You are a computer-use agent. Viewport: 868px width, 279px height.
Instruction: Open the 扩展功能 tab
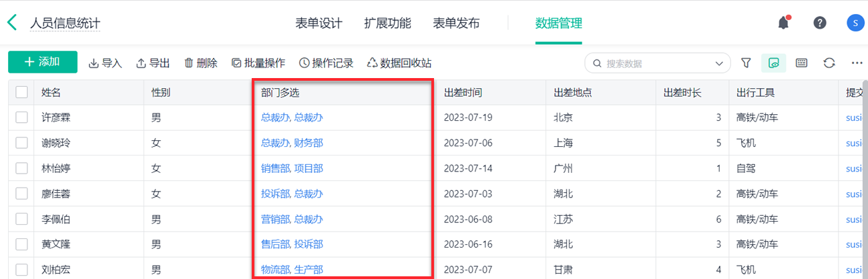click(x=387, y=23)
